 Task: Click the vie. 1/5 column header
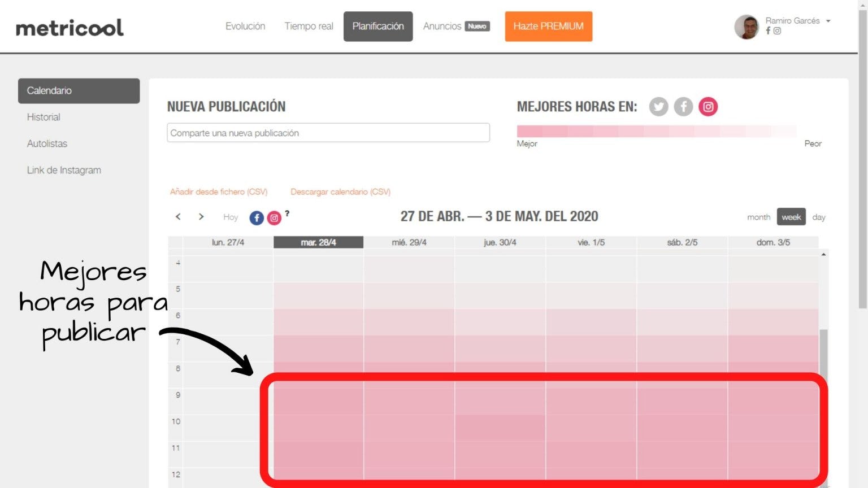pos(591,242)
